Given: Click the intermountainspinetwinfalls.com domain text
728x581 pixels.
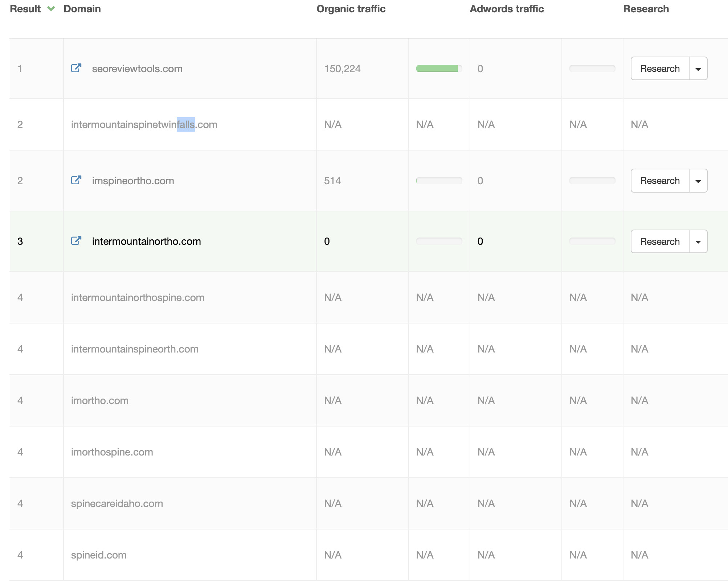Looking at the screenshot, I should tap(144, 125).
